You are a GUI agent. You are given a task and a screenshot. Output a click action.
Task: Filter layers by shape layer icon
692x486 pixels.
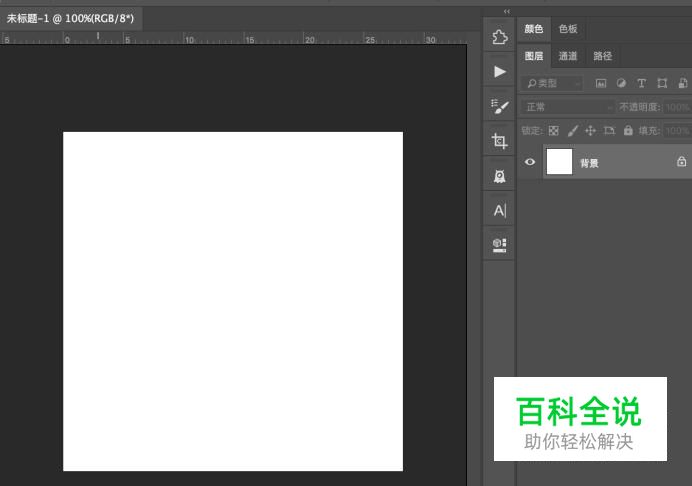click(x=662, y=83)
